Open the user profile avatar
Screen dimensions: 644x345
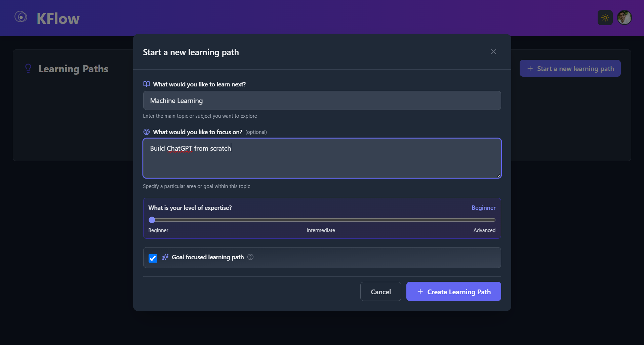[624, 17]
